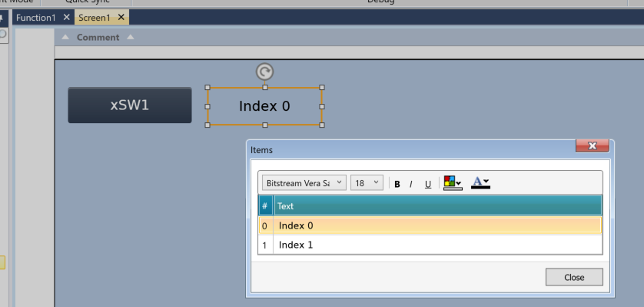The image size is (644, 307).
Task: Close the Screen1 tab
Action: point(121,17)
